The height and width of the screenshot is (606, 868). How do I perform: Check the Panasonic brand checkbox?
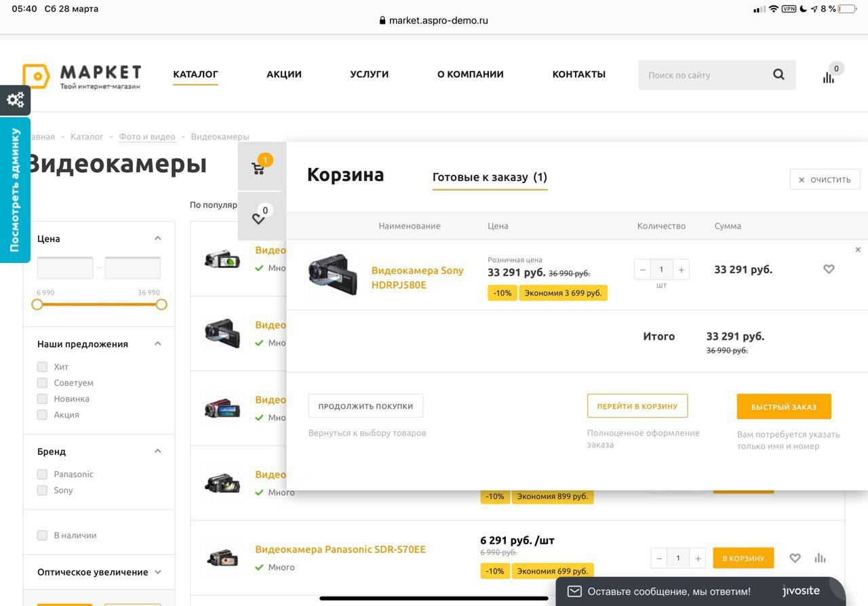pyautogui.click(x=42, y=474)
